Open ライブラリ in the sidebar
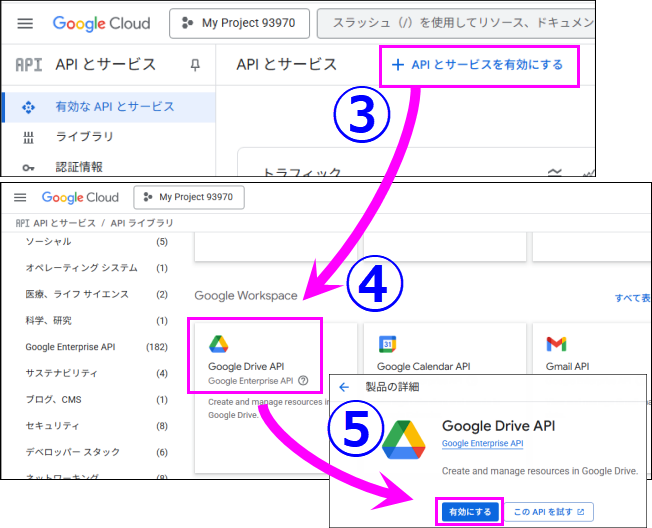The image size is (652, 528). point(84,137)
